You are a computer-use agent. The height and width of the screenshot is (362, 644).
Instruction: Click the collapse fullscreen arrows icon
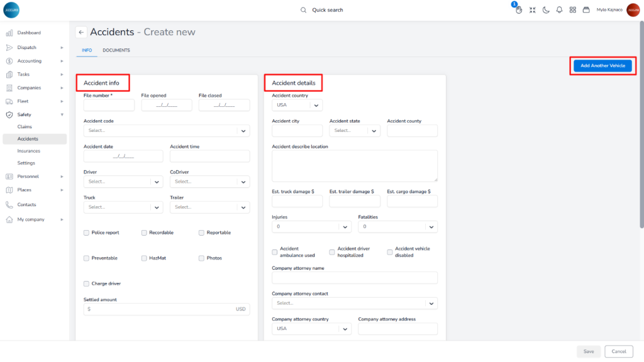pos(533,10)
